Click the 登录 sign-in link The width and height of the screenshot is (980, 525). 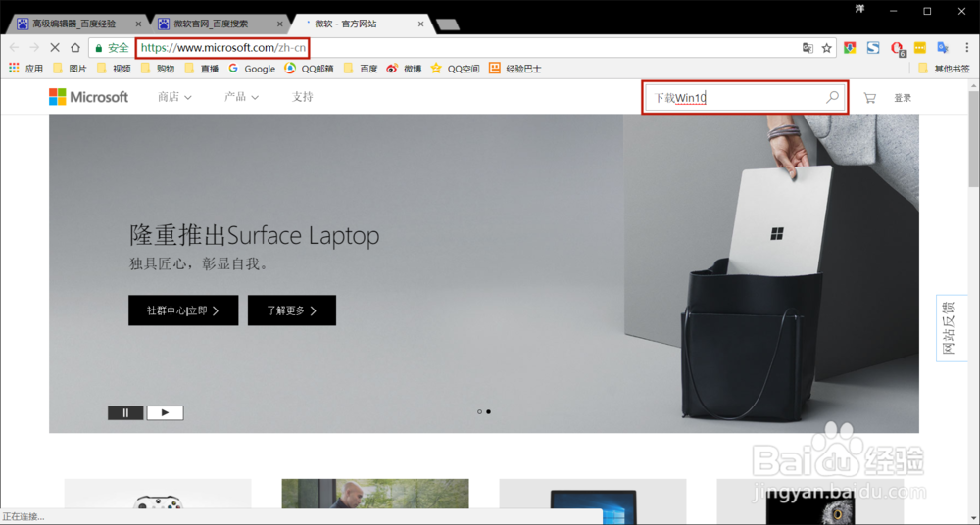[x=903, y=98]
